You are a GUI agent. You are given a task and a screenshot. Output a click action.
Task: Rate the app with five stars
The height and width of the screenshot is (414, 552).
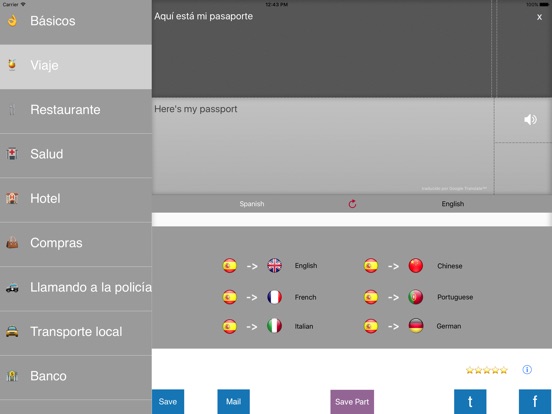(487, 370)
